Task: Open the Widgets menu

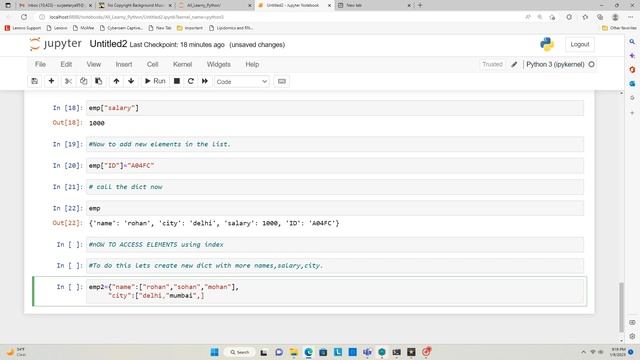Action: point(219,64)
